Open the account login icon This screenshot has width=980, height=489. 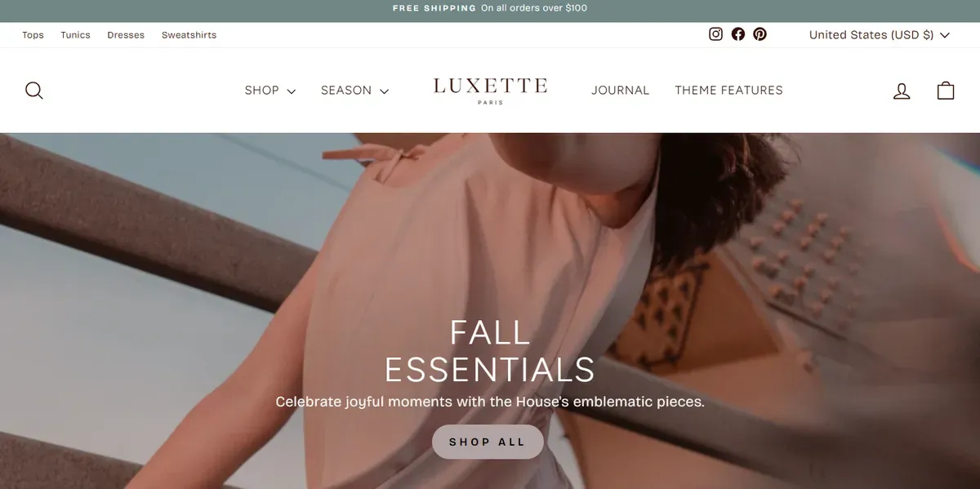[902, 91]
